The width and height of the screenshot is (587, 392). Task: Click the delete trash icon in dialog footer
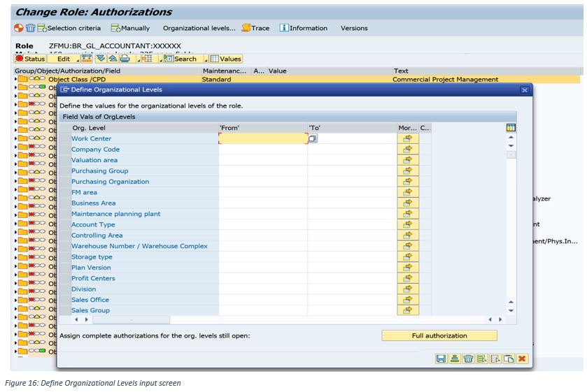pos(468,359)
